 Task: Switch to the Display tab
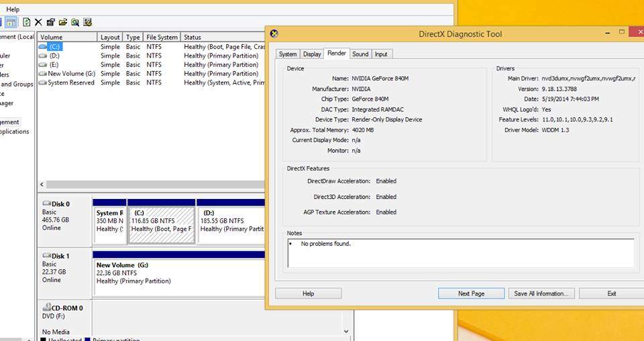[x=312, y=54]
